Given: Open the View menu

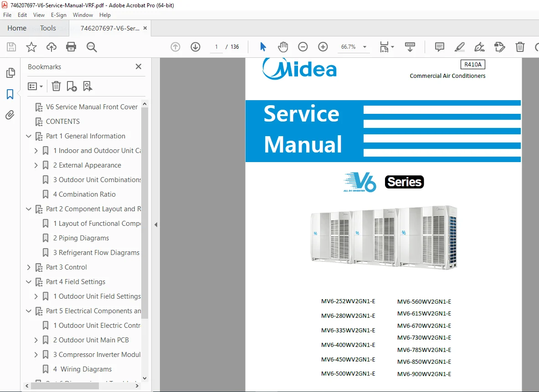Looking at the screenshot, I should 39,15.
